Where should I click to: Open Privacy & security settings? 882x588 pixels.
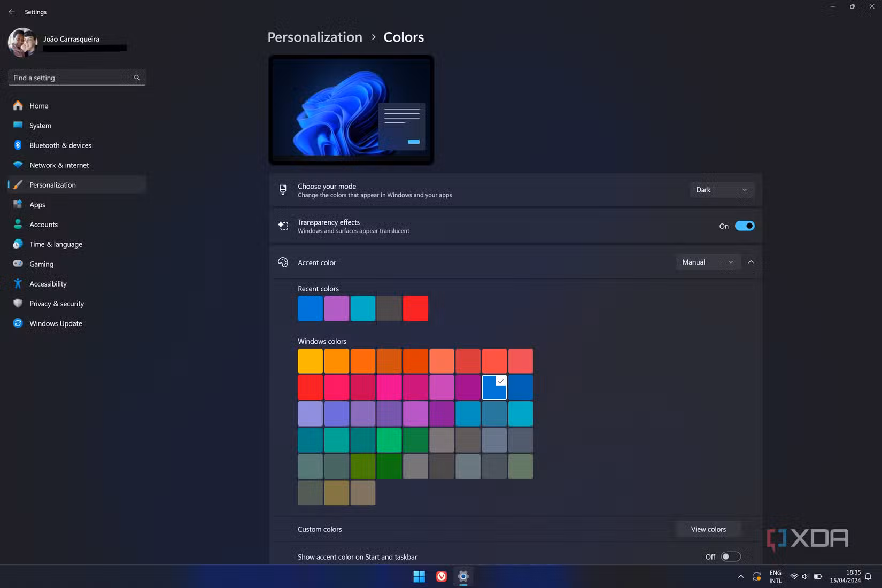[57, 303]
